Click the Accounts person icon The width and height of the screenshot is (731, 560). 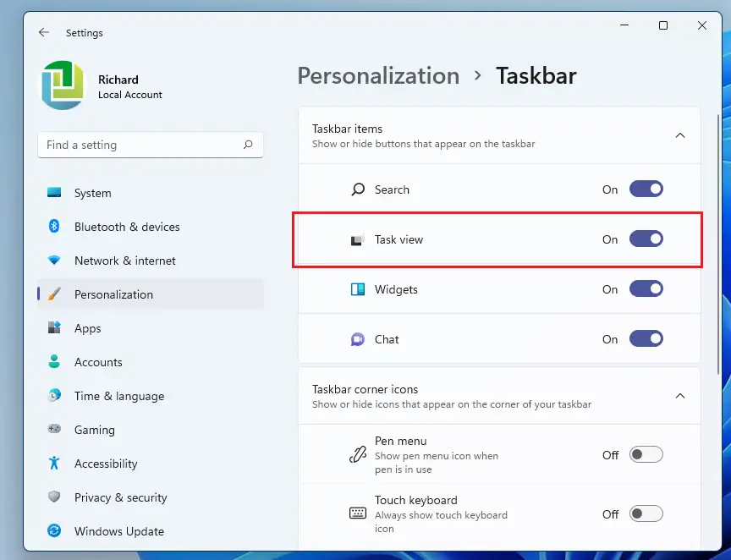click(54, 361)
